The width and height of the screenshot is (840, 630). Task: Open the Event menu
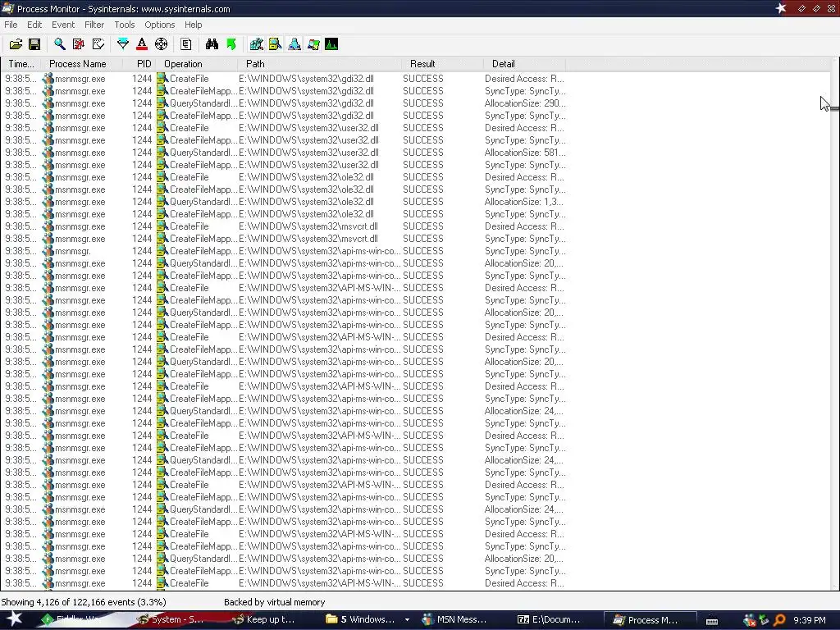[63, 25]
